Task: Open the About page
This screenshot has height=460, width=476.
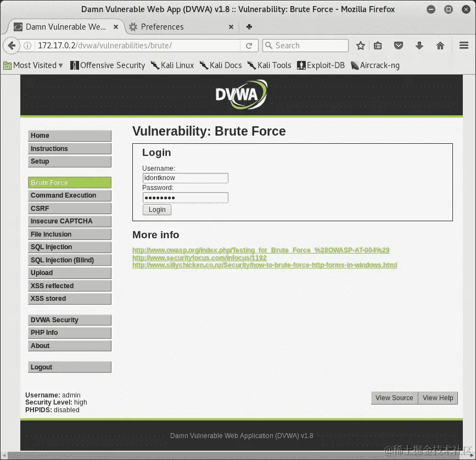Action: click(x=70, y=346)
